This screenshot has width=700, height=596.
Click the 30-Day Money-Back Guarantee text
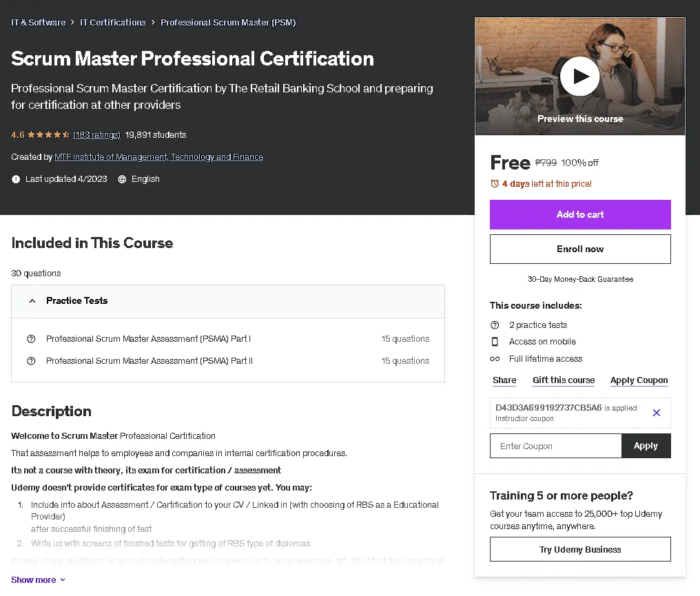tap(580, 279)
